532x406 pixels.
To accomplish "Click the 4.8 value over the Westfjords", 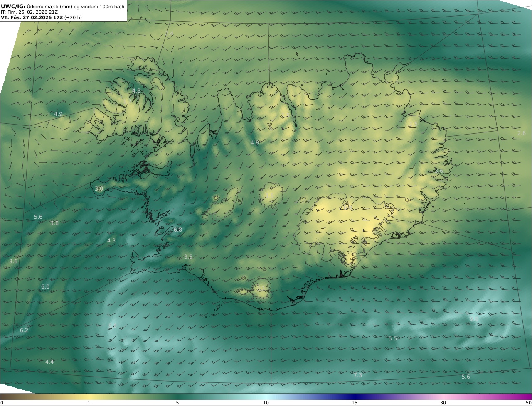I will (136, 90).
